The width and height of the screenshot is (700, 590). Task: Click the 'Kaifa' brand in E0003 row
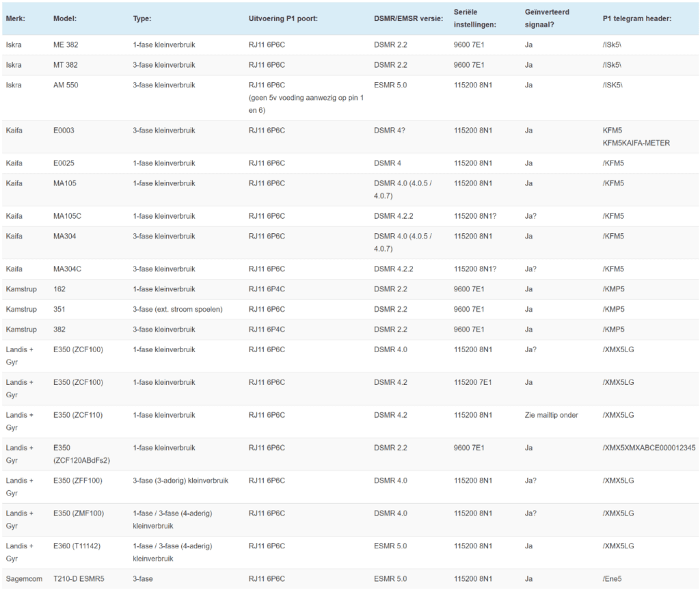14,131
